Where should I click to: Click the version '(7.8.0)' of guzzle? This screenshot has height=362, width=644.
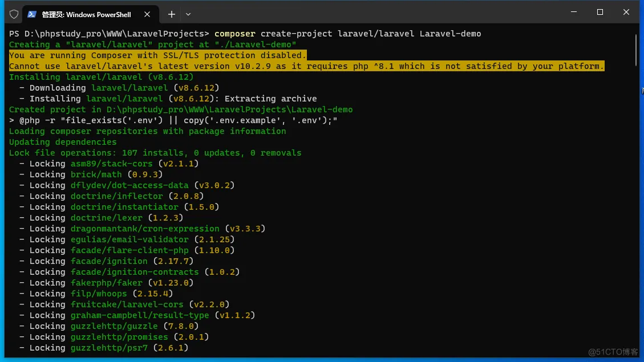pos(181,326)
